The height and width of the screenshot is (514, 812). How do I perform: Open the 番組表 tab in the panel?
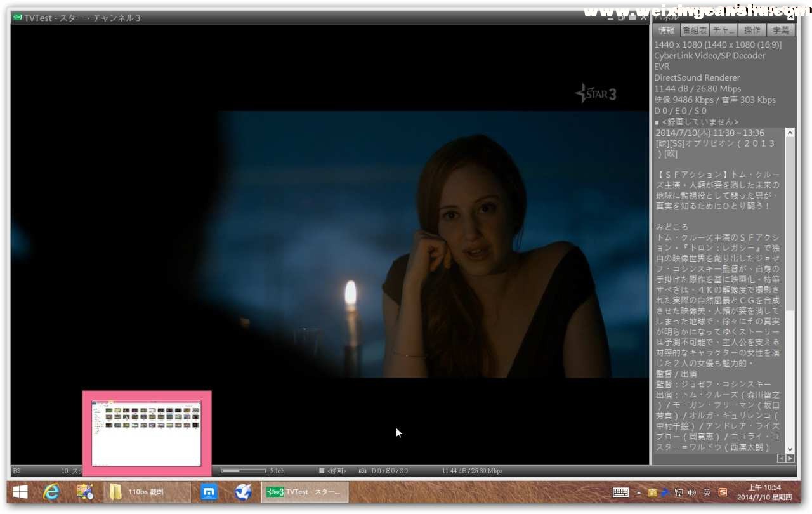pos(694,30)
